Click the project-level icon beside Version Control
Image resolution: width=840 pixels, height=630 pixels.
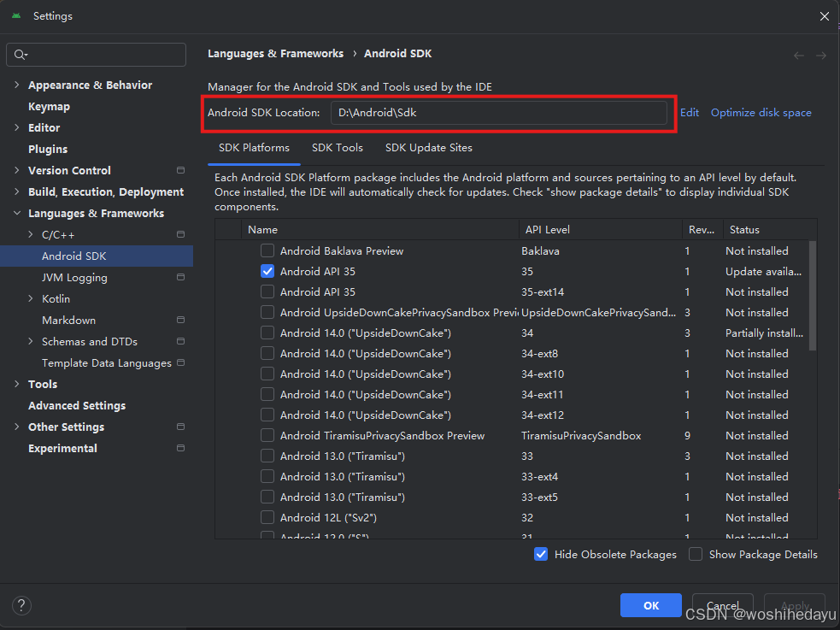[x=180, y=170]
